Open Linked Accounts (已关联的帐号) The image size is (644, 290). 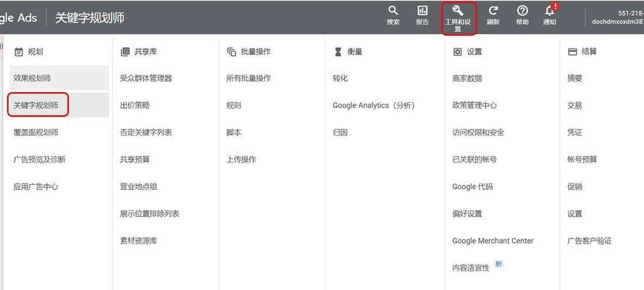point(474,159)
